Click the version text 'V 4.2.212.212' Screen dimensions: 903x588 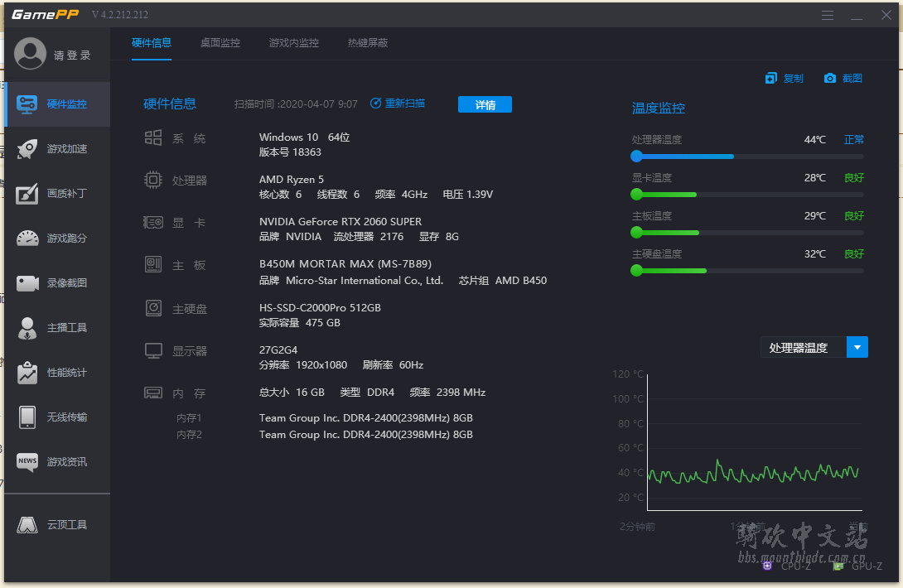tap(120, 15)
